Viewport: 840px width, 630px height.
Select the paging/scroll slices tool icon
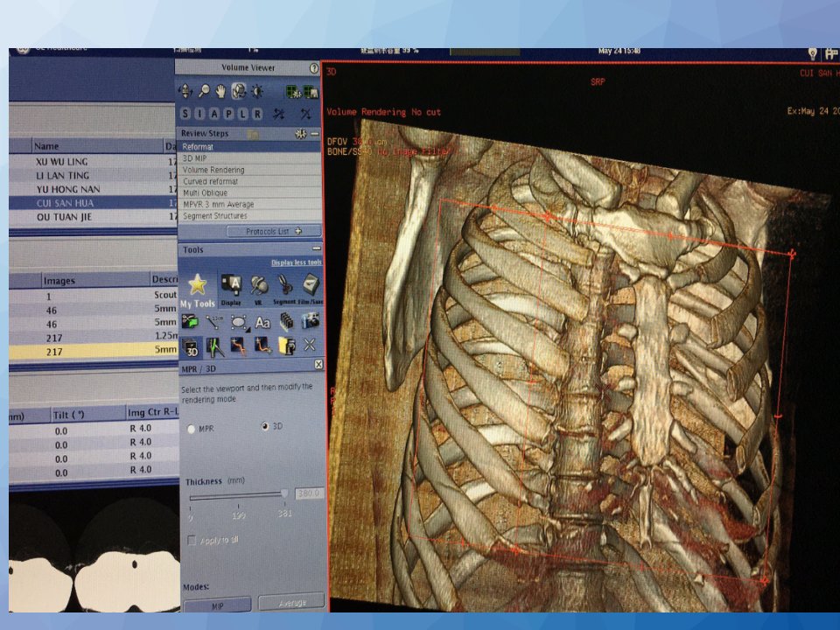pyautogui.click(x=185, y=91)
